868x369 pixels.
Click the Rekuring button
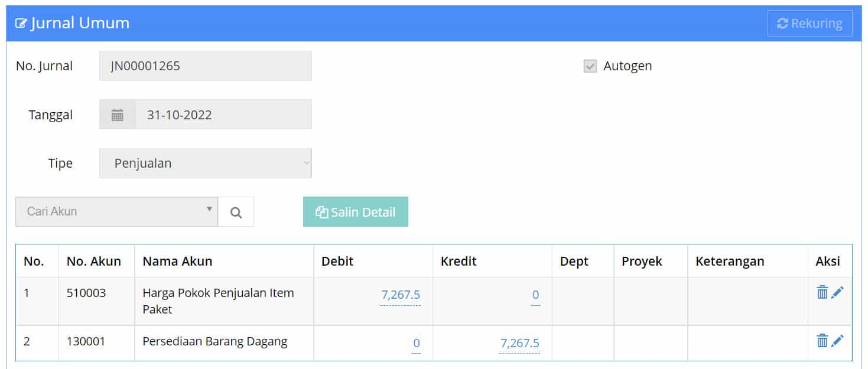click(810, 24)
